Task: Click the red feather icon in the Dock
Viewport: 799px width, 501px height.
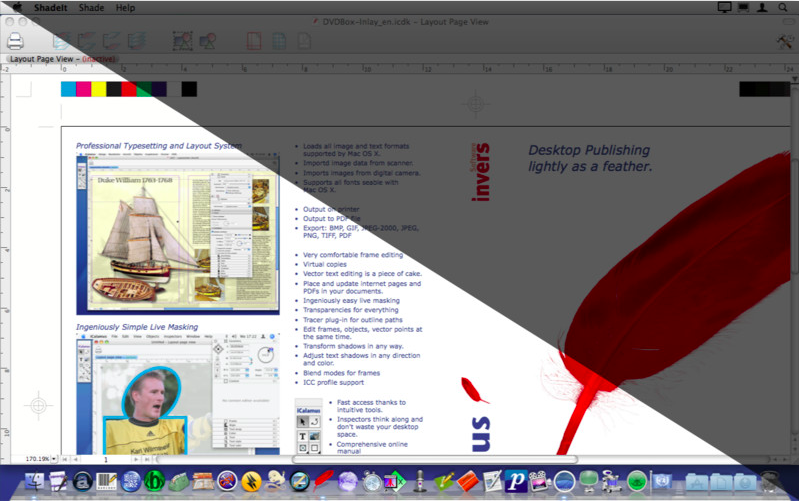Action: 323,481
